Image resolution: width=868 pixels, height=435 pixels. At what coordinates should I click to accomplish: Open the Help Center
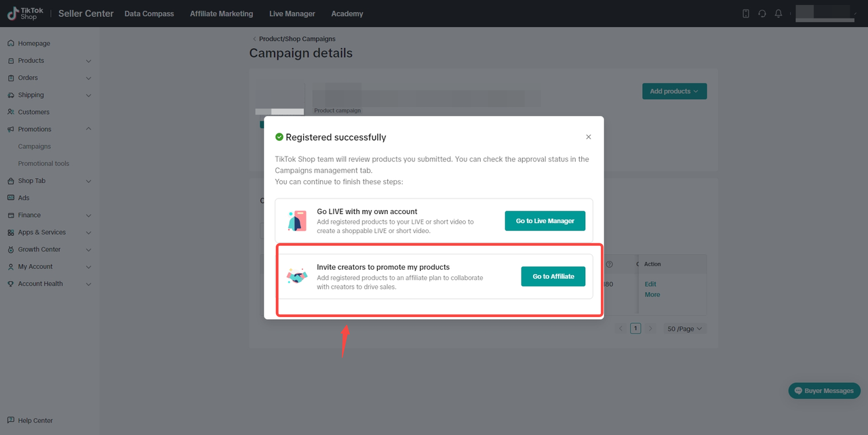tap(35, 420)
